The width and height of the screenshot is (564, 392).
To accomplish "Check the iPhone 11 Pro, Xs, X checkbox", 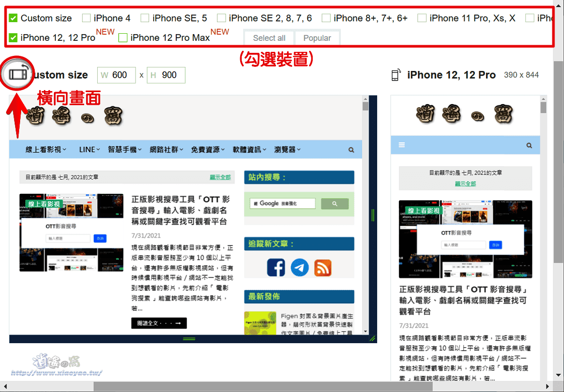I will point(422,18).
